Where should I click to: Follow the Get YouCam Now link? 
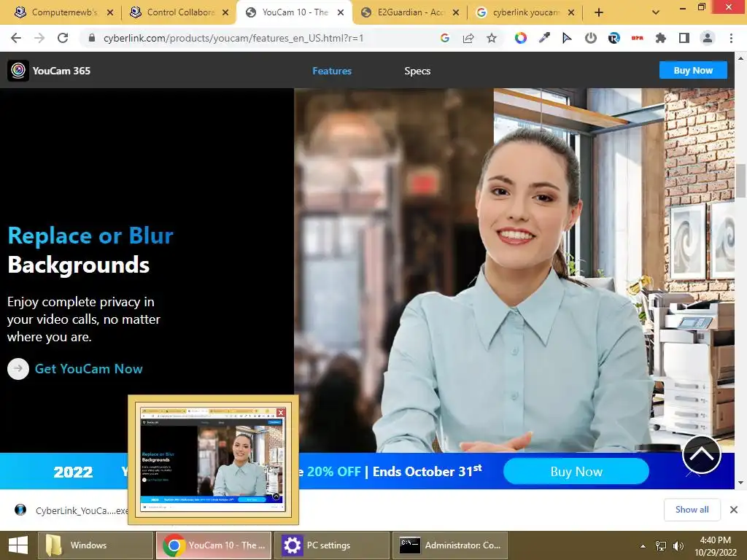click(88, 368)
